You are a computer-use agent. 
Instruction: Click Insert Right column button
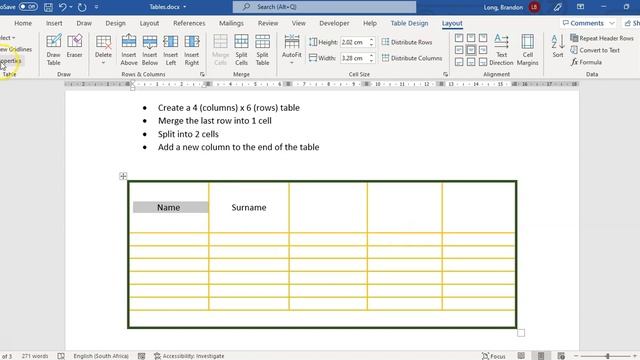191,50
